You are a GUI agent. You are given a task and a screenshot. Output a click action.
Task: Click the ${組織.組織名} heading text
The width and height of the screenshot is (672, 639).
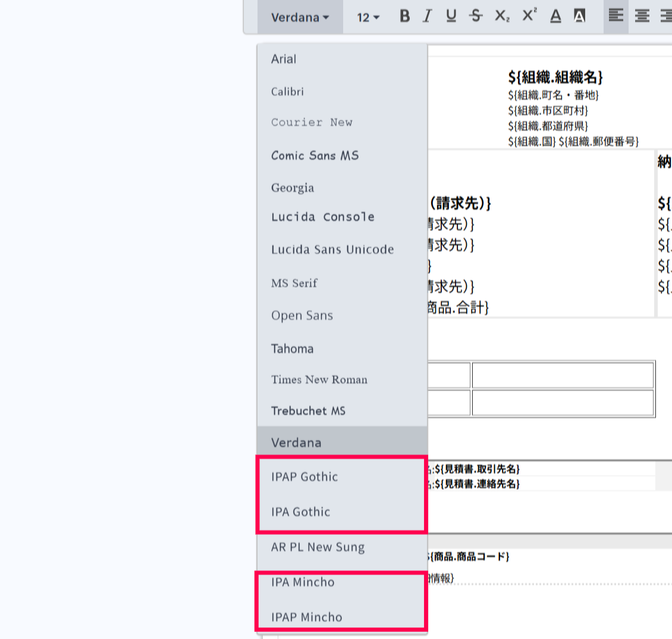tap(555, 77)
